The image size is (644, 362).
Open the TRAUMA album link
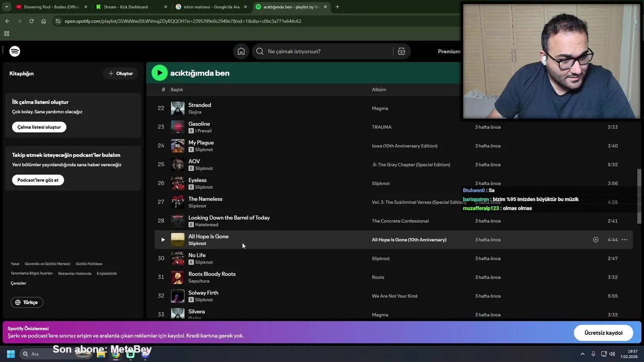[381, 127]
